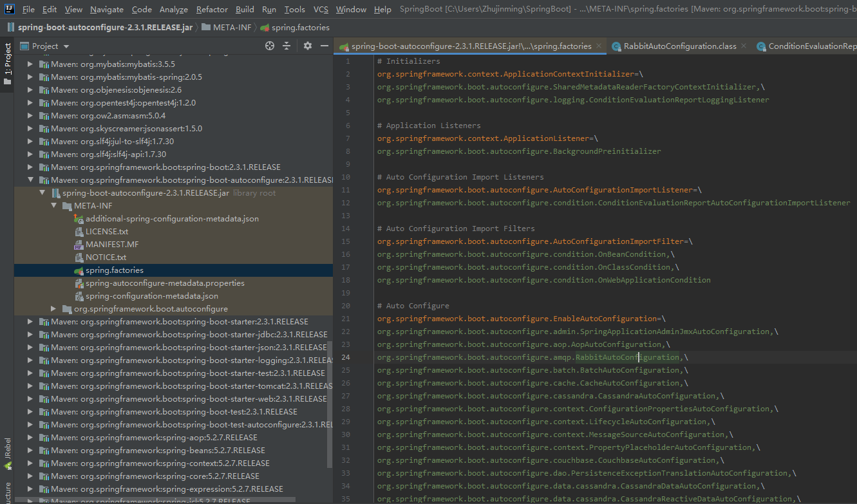Expand org.springframework.boot.autoconfigure package
The image size is (857, 504).
pyautogui.click(x=54, y=309)
